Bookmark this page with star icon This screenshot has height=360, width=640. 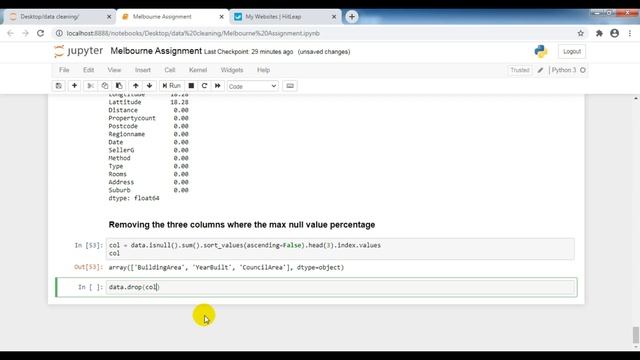pyautogui.click(x=580, y=33)
